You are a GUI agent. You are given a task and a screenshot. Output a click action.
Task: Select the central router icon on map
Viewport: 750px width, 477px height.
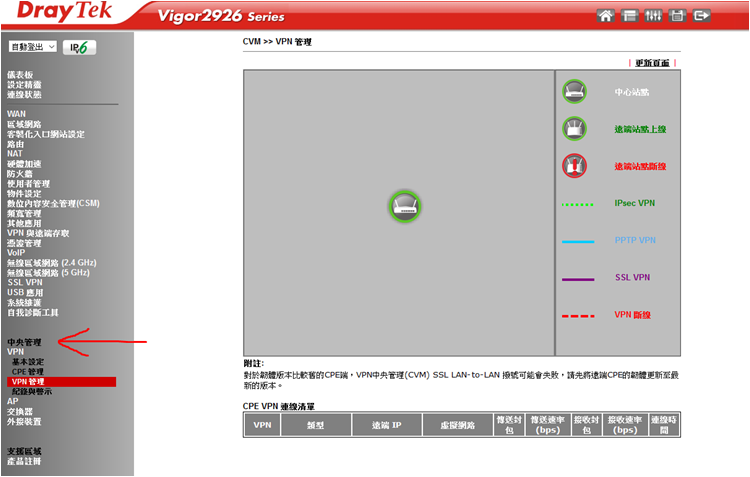coord(404,206)
